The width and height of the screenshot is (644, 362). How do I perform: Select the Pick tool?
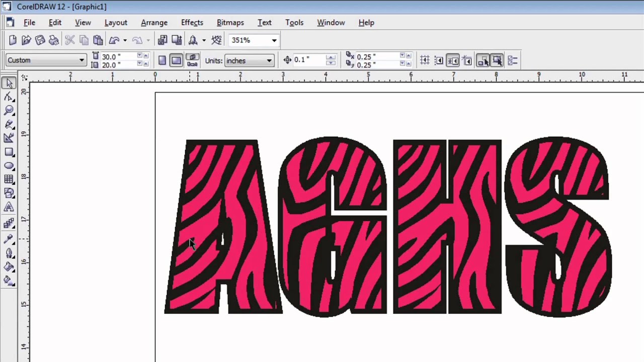coord(9,83)
